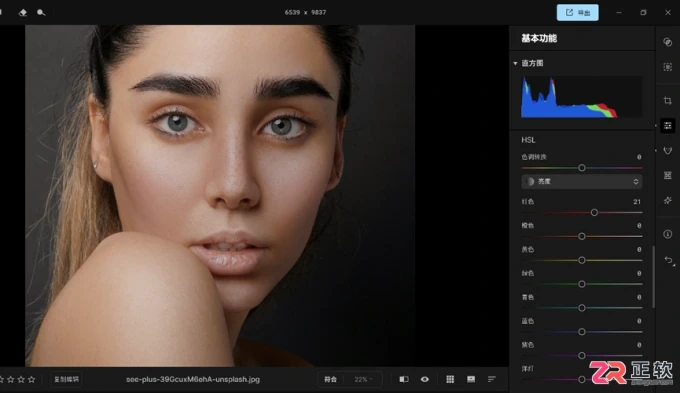Click the filename see-plus-39GcuxM6ehA-unsplash.jpg
Viewport: 680px width, 393px height.
[193, 379]
